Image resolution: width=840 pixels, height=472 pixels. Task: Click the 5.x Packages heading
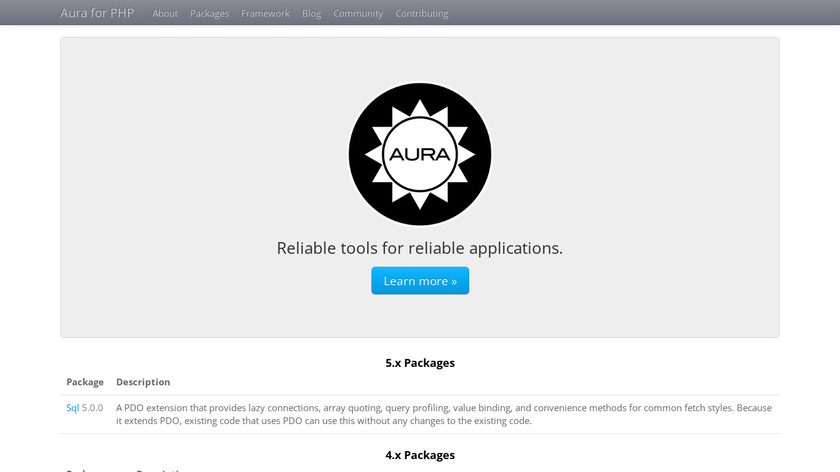[420, 363]
